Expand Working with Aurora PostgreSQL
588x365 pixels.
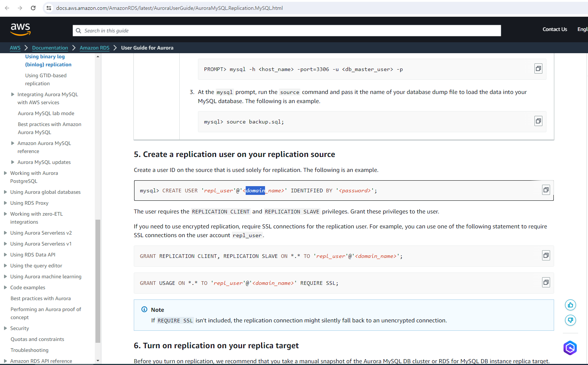point(5,173)
